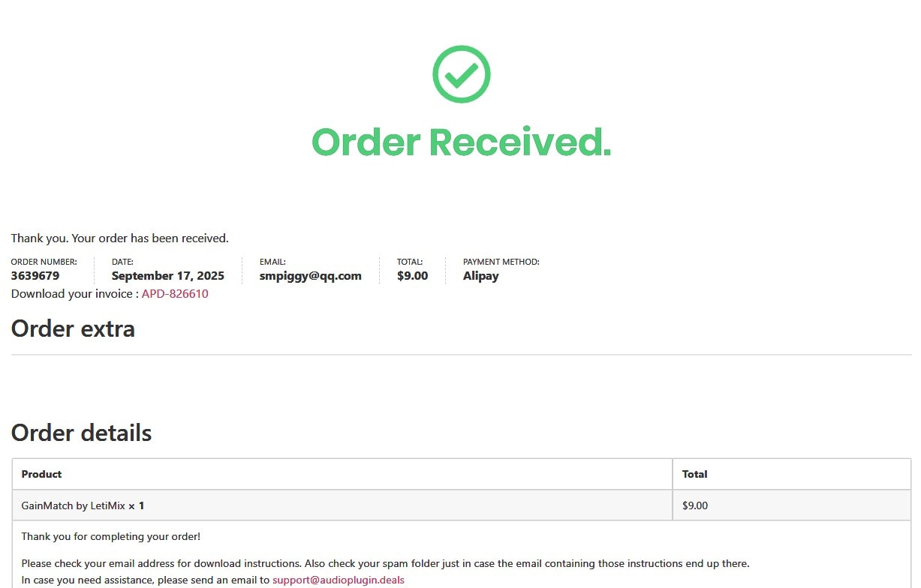Click the Total column header in table

[x=694, y=474]
